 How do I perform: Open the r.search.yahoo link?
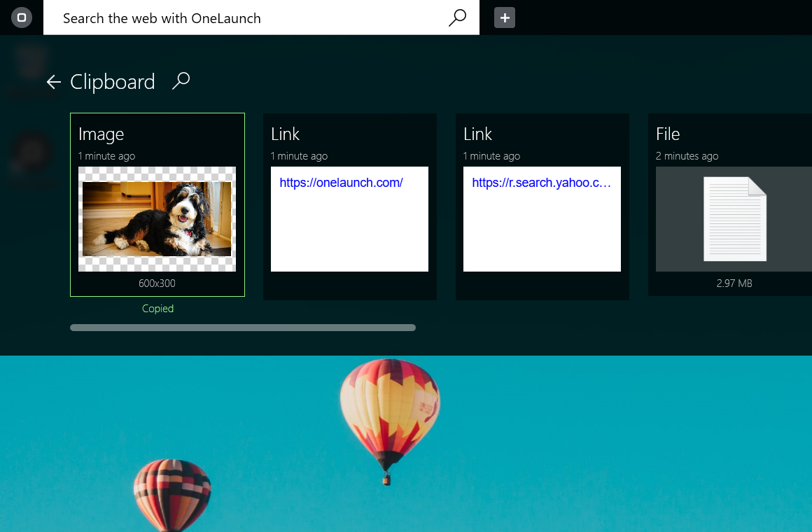tap(541, 182)
